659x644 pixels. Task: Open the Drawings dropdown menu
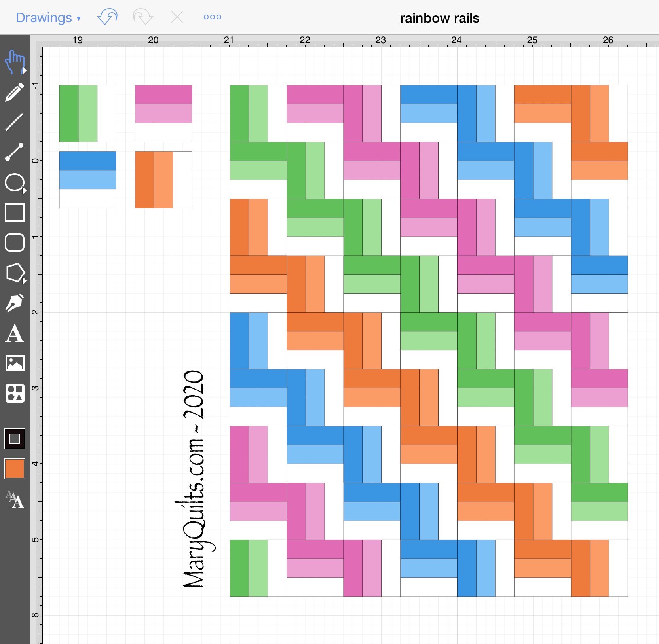pos(48,18)
